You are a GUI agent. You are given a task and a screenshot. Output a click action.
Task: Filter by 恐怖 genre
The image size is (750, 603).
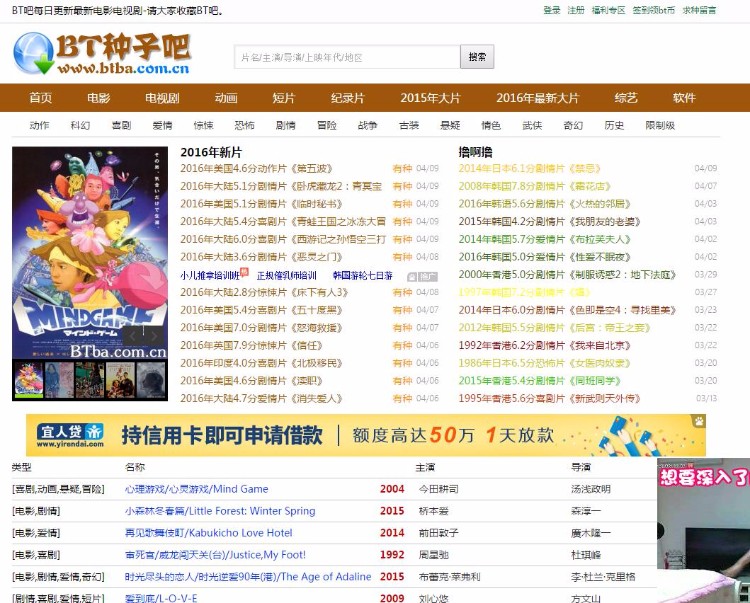[x=245, y=125]
